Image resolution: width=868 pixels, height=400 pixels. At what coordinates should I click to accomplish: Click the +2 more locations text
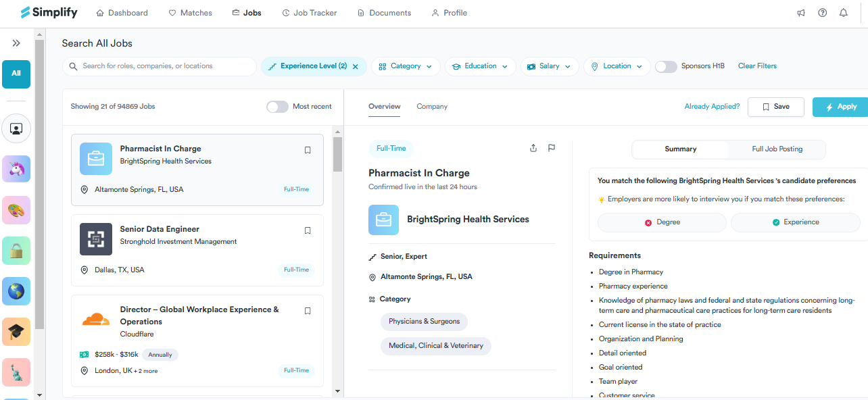(x=146, y=371)
